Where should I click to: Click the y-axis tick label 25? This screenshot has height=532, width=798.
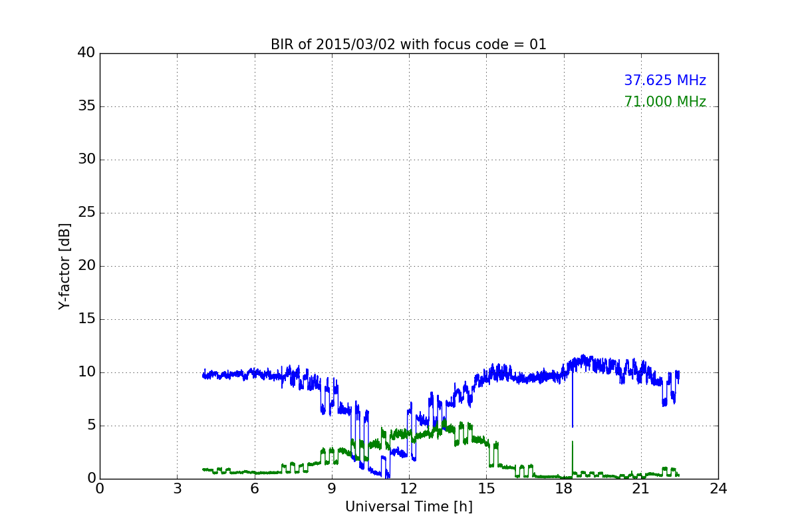click(x=86, y=213)
